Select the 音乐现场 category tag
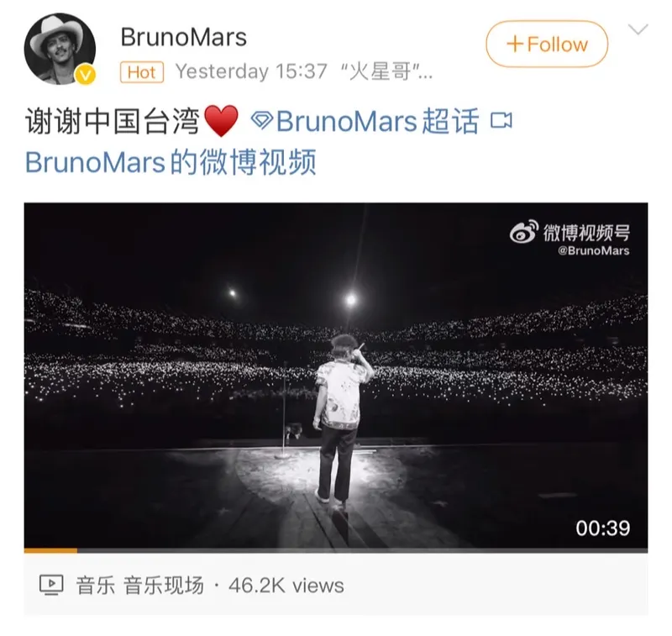This screenshot has width=672, height=636. coord(164,586)
